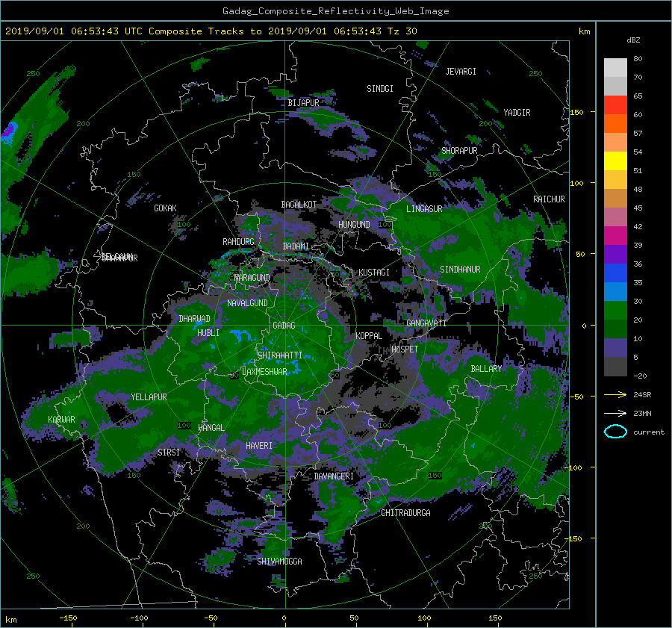Click the SHIVAMOGGA city label
Image resolution: width=672 pixels, height=628 pixels.
point(279,562)
